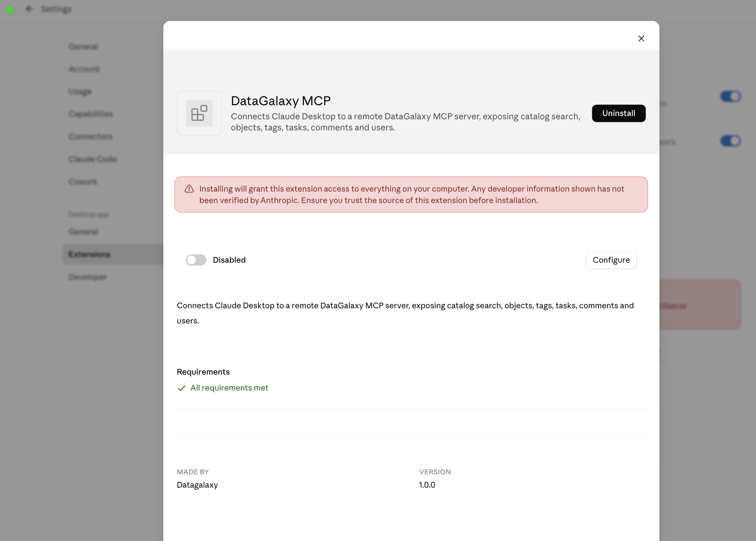
Task: Enable the Disabled extension toggle
Action: [196, 260]
